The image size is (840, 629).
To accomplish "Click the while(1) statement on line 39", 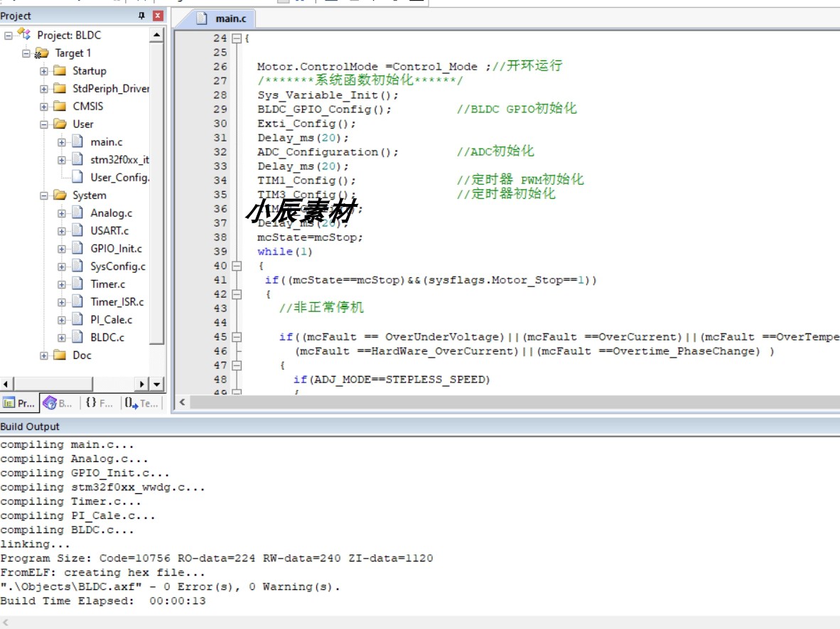I will coord(284,252).
